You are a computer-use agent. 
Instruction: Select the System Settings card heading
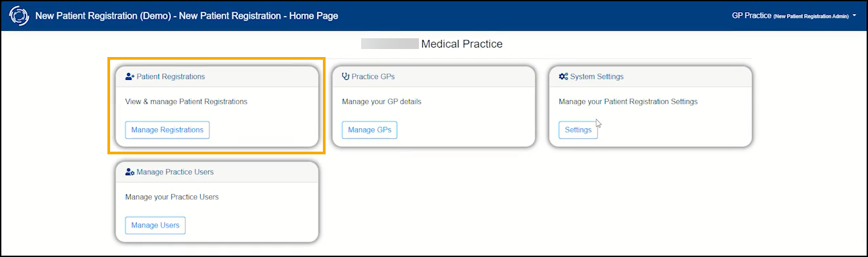[x=597, y=76]
